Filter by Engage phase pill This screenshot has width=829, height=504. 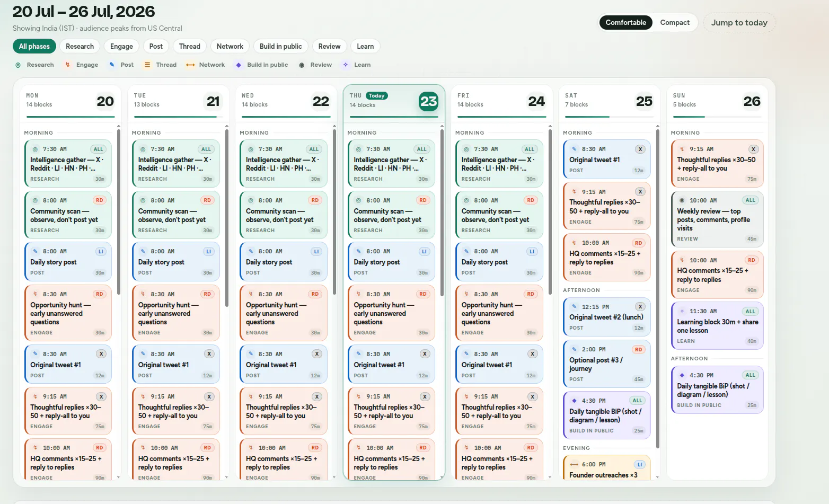121,47
